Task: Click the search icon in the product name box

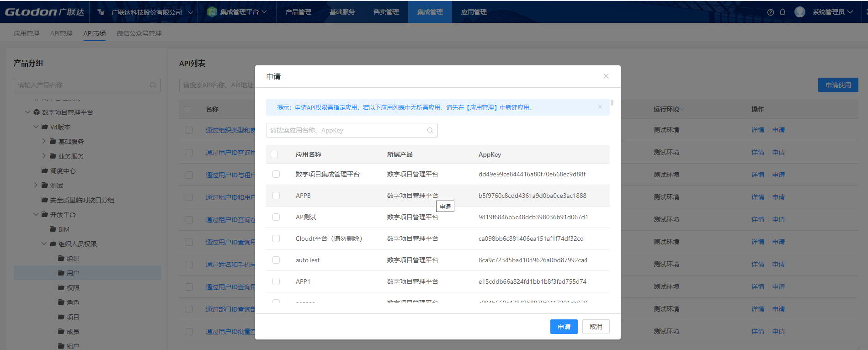Action: [x=153, y=85]
